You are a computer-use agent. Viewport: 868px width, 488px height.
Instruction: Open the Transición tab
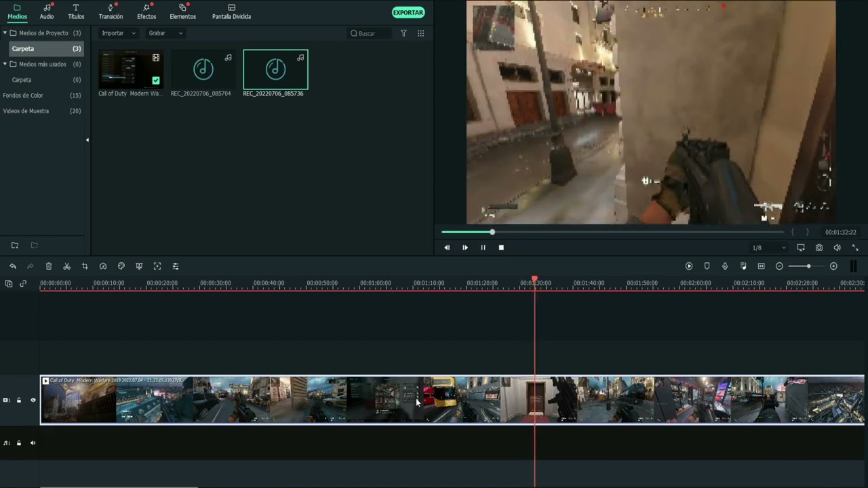click(x=111, y=12)
